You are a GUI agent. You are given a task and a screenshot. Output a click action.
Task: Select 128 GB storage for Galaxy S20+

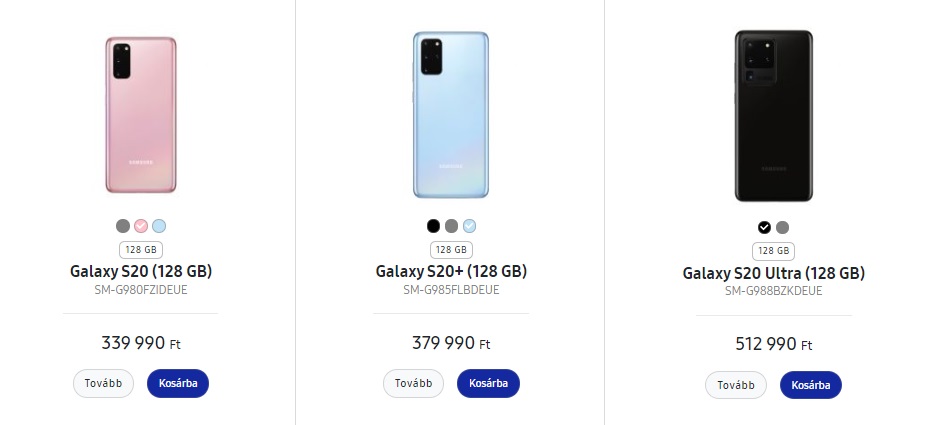[x=451, y=250]
